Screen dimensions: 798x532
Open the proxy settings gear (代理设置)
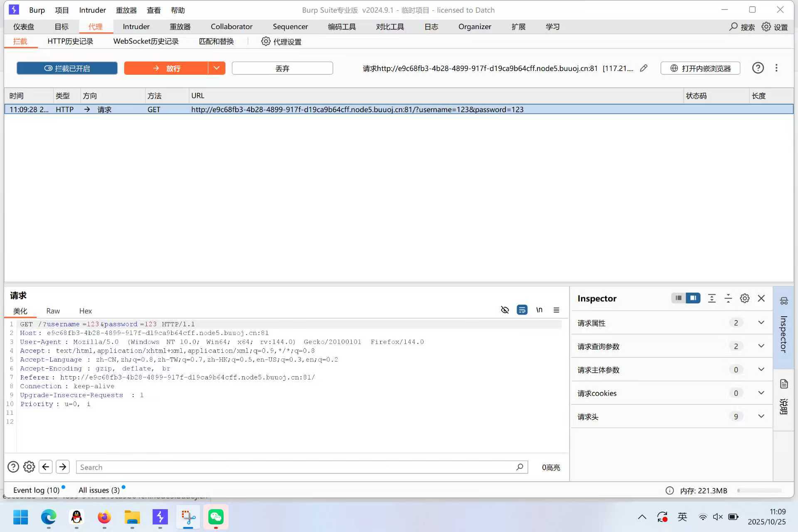pyautogui.click(x=281, y=42)
